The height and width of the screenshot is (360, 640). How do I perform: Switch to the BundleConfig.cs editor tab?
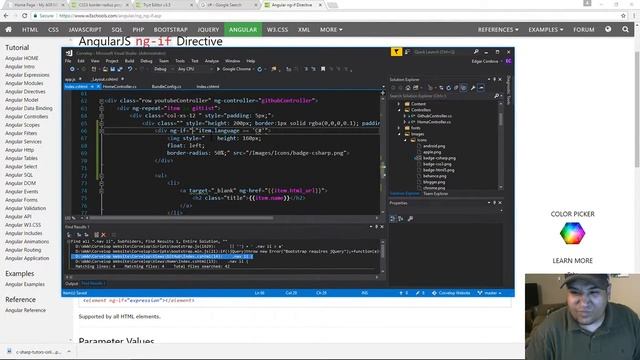tap(166, 87)
